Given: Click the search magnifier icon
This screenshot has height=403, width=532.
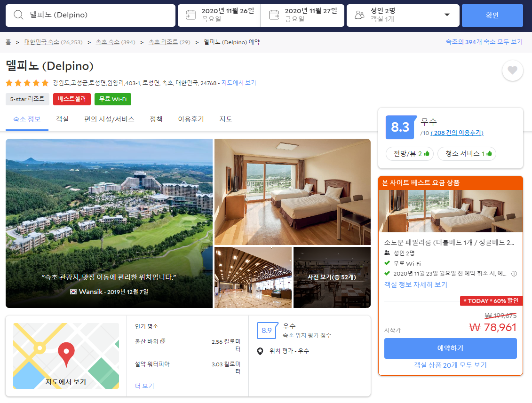Looking at the screenshot, I should (x=18, y=15).
